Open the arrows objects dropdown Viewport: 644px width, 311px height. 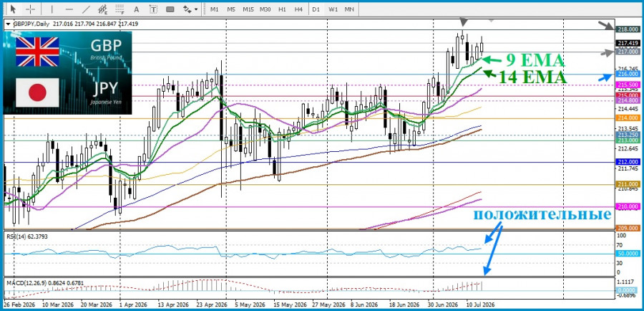[x=190, y=9]
